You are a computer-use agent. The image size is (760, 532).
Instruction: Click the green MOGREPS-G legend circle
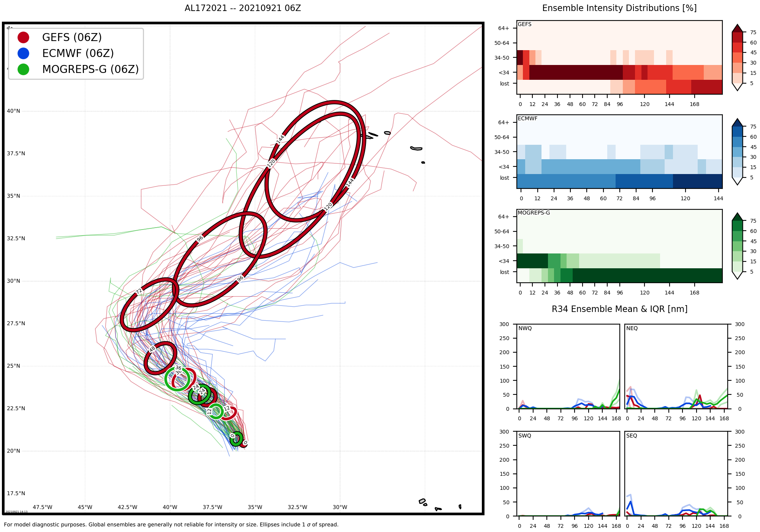[23, 69]
